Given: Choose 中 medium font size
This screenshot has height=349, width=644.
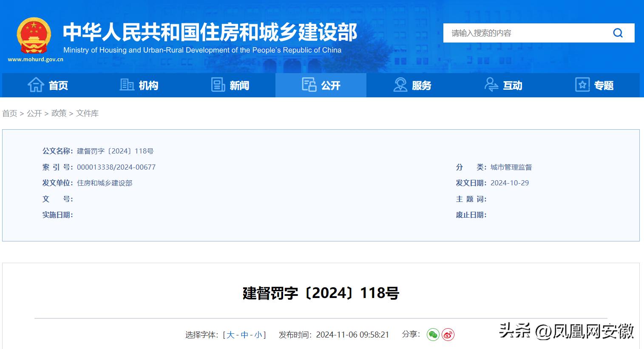Looking at the screenshot, I should [x=244, y=335].
